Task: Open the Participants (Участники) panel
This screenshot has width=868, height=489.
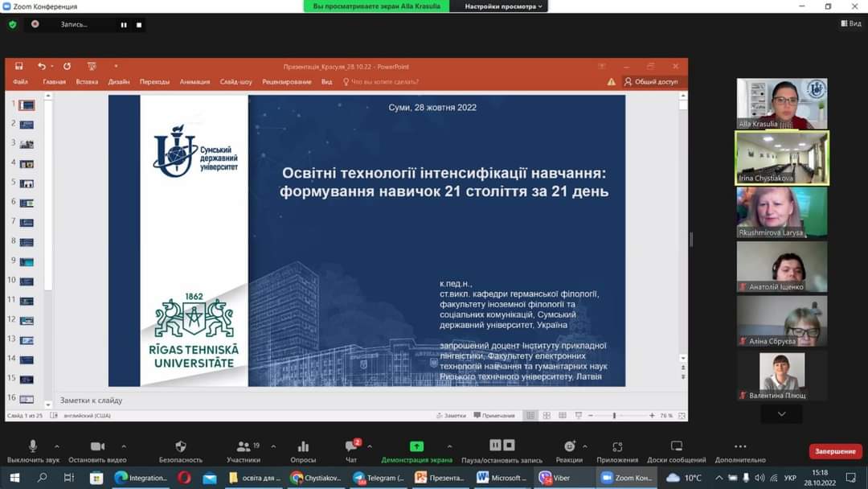Action: click(x=243, y=447)
